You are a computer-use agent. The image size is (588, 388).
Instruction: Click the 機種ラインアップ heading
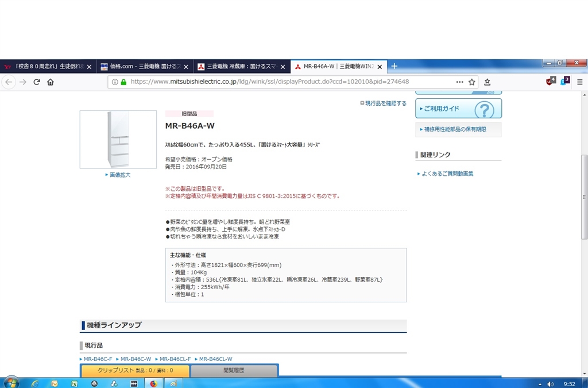(x=114, y=325)
